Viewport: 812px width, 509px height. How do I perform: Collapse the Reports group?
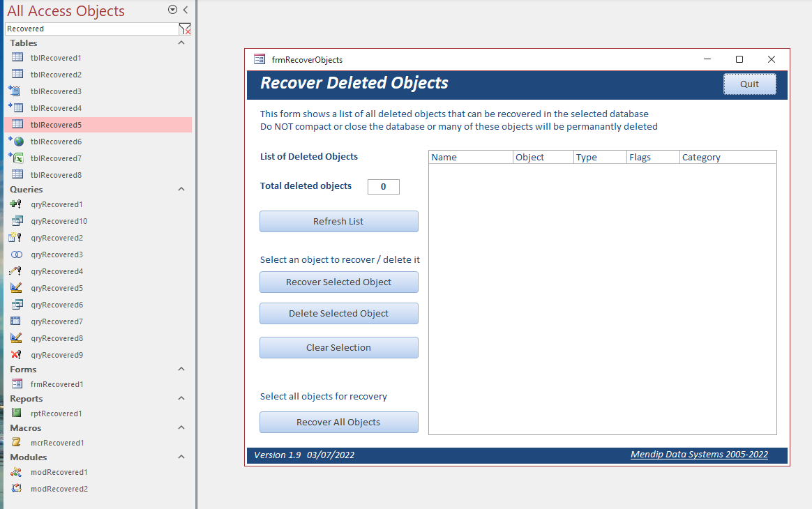coord(181,398)
